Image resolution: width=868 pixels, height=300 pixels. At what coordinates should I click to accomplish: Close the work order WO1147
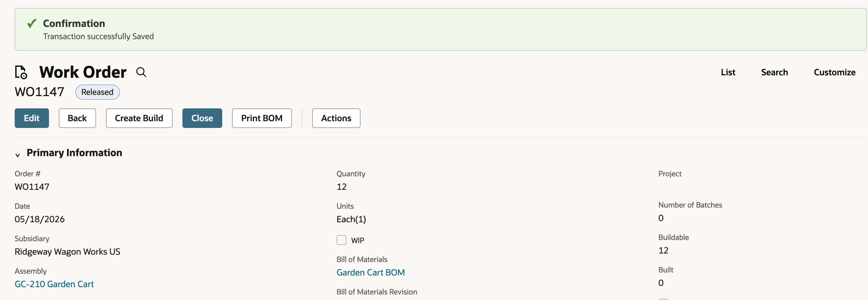(202, 118)
